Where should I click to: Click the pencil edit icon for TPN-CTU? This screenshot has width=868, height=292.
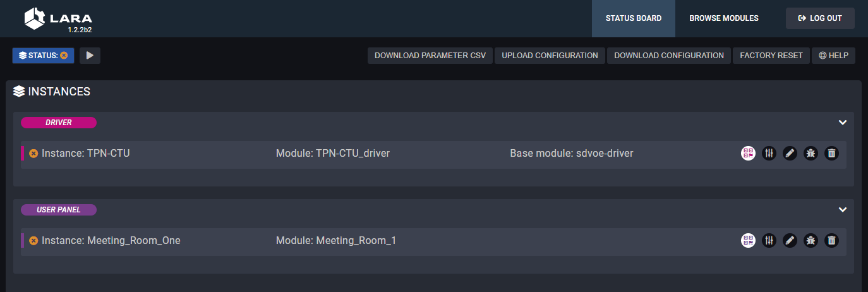(790, 153)
